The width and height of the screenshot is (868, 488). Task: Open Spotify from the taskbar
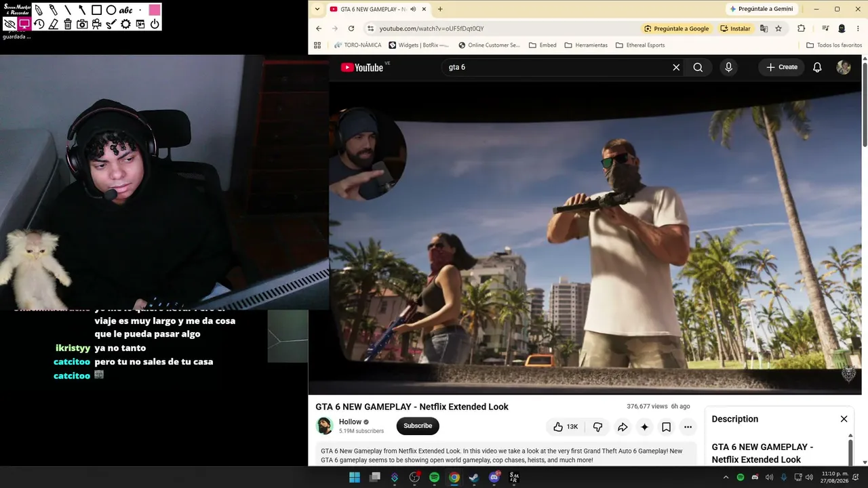click(x=434, y=477)
